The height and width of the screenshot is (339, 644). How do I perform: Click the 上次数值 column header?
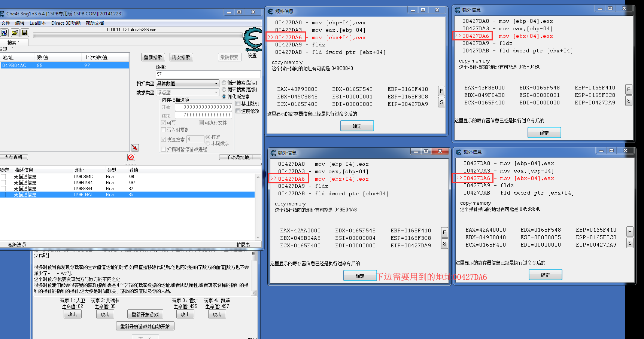point(105,57)
